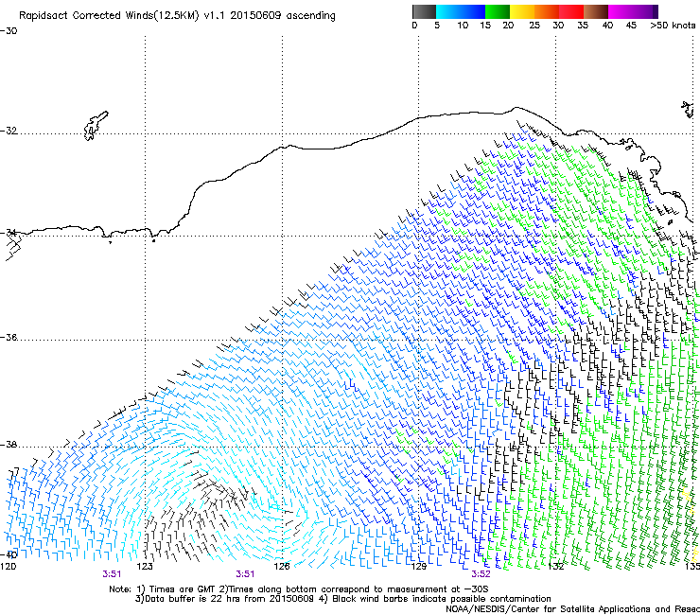The image size is (700, 615).
Task: Click the red 30-35 knots legend segment
Action: (x=571, y=11)
